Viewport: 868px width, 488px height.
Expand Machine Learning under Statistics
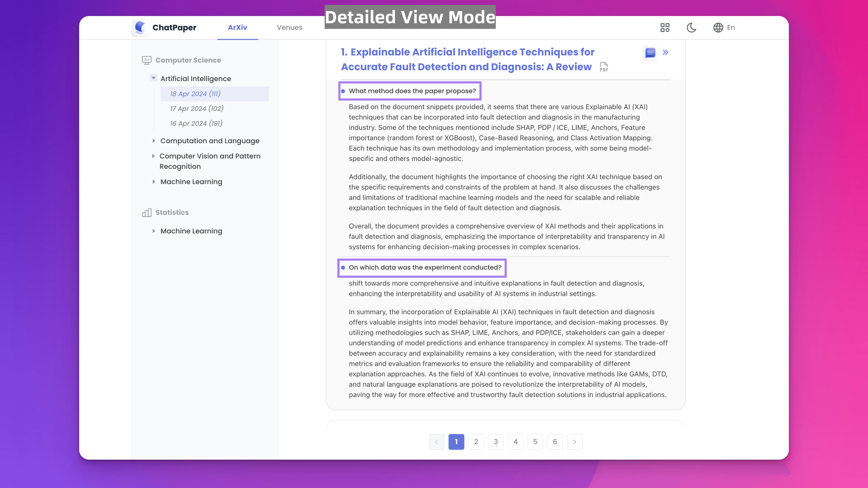click(x=154, y=231)
